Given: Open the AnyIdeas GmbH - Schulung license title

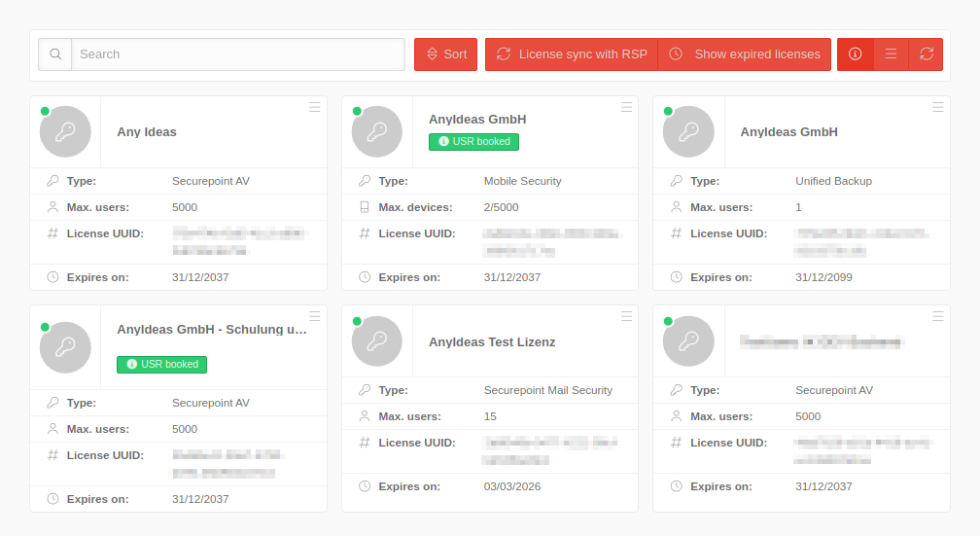Looking at the screenshot, I should tap(212, 330).
